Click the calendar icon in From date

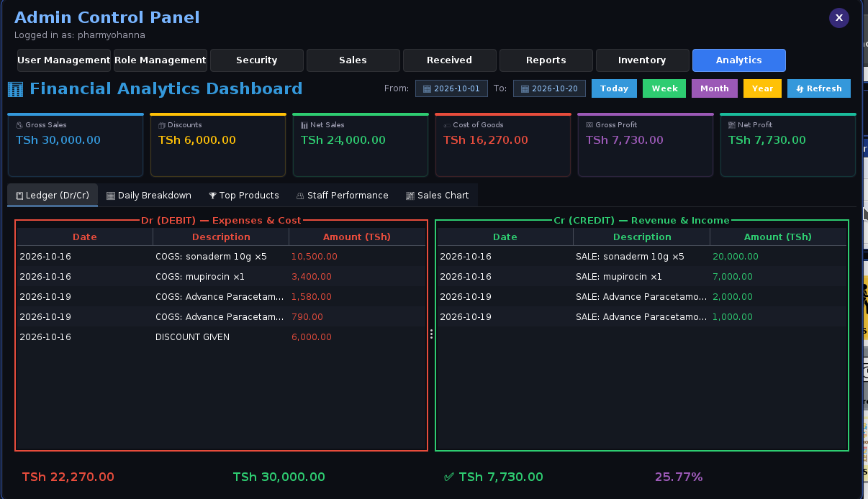click(427, 89)
